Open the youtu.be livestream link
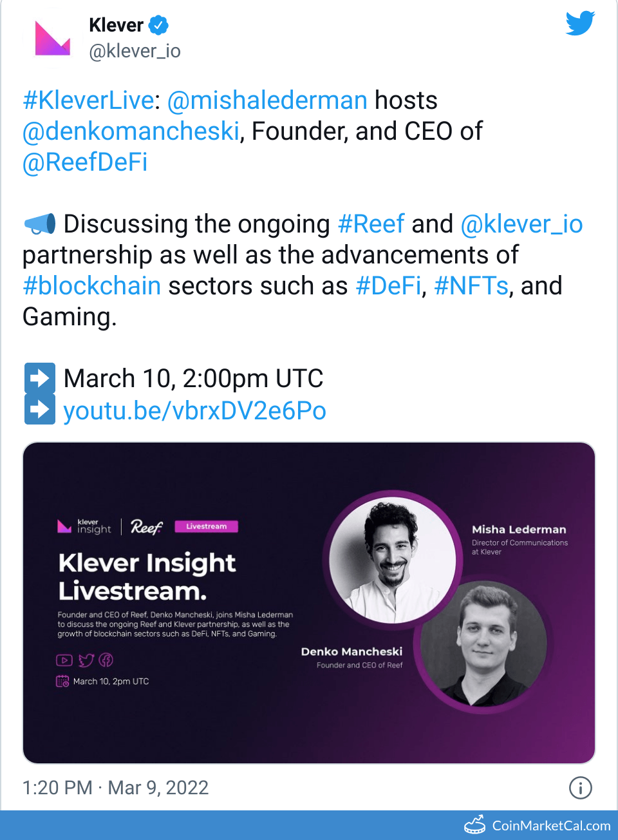 [194, 410]
